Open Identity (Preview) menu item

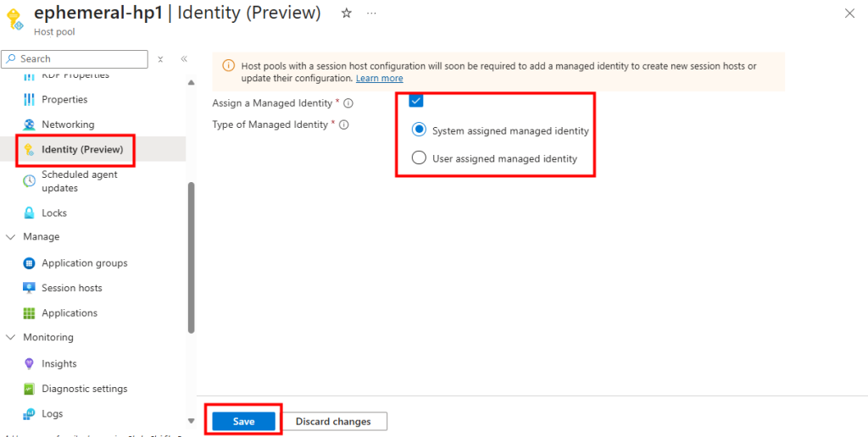click(x=81, y=150)
